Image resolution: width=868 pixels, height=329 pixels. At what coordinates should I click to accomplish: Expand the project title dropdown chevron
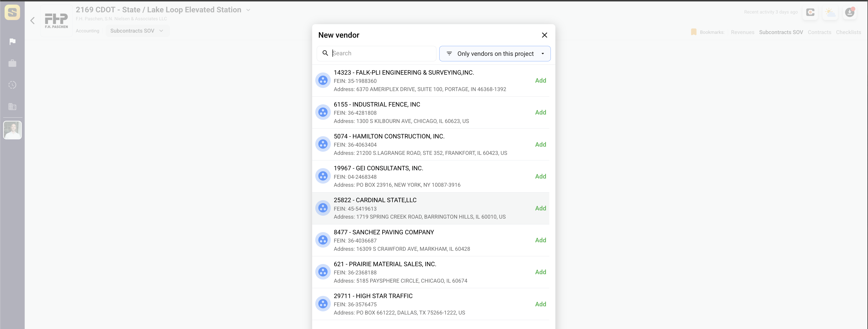tap(248, 10)
